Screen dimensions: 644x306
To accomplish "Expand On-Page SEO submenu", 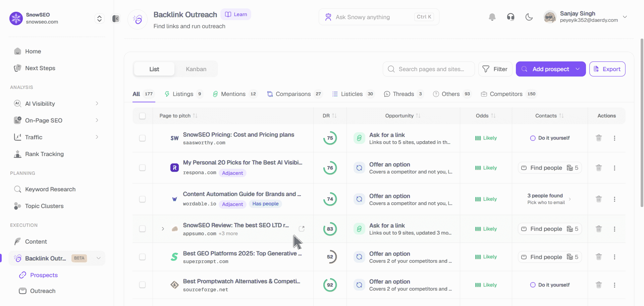I will coord(97,120).
